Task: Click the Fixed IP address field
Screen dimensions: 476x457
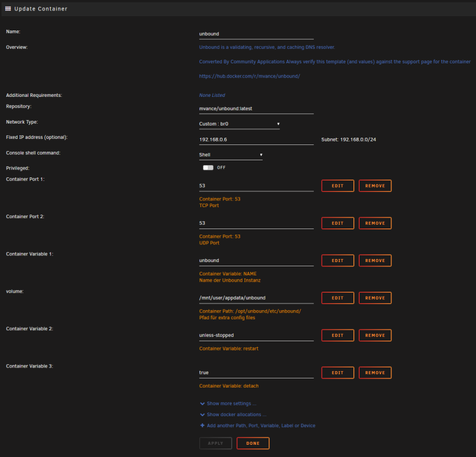Action: coord(256,140)
